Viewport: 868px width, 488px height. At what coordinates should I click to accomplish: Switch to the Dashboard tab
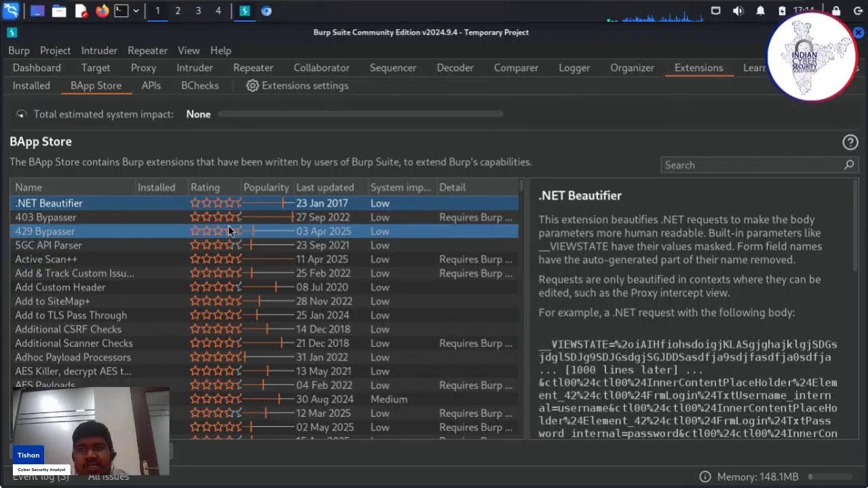click(x=37, y=68)
